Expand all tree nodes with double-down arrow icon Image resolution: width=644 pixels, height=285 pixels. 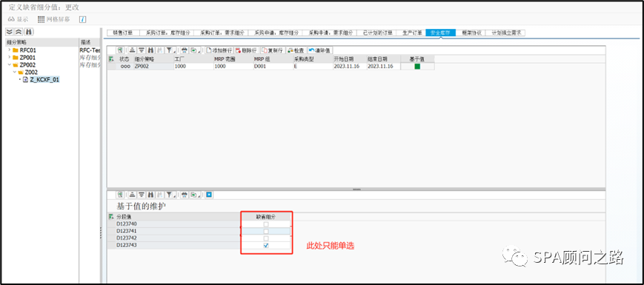9,32
